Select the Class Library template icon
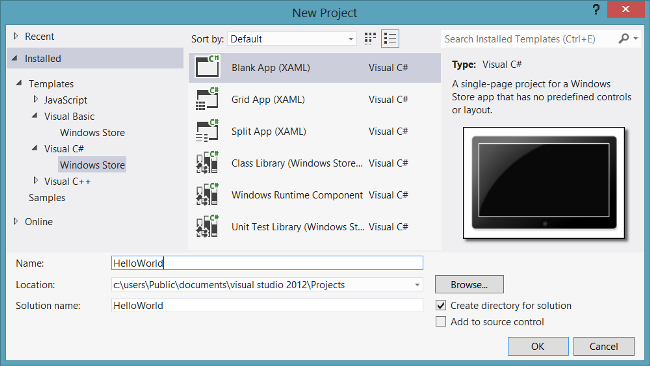 point(207,162)
